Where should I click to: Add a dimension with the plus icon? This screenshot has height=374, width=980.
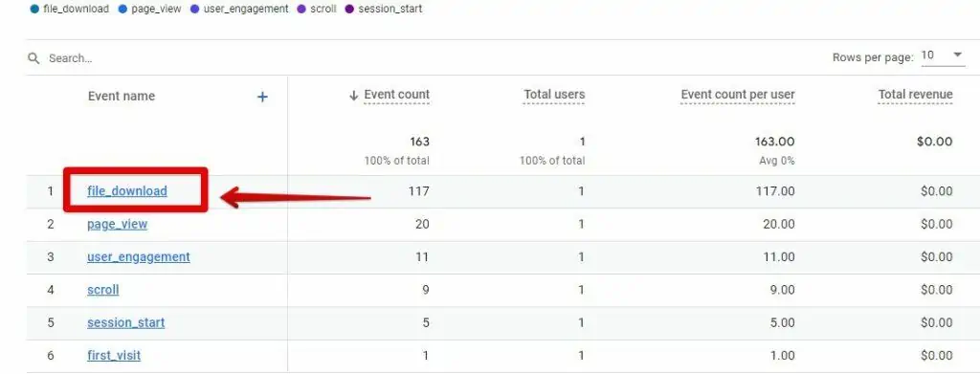click(x=263, y=97)
